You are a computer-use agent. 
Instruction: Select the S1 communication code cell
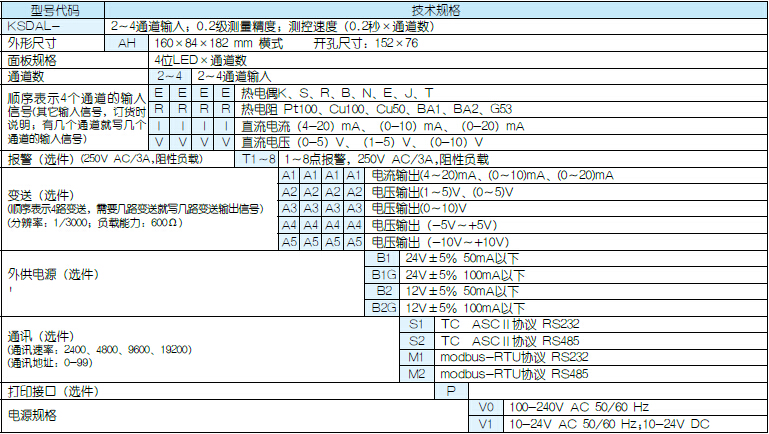tap(417, 324)
